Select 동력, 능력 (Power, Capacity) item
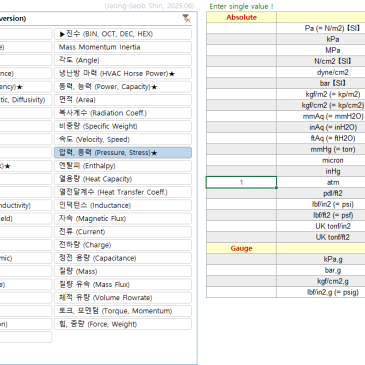365x365 pixels. (123, 87)
